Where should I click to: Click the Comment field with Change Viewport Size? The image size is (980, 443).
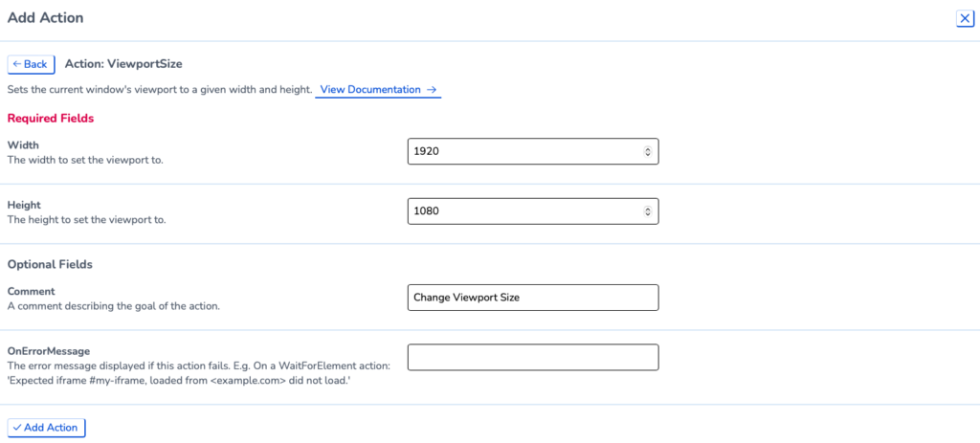click(533, 298)
